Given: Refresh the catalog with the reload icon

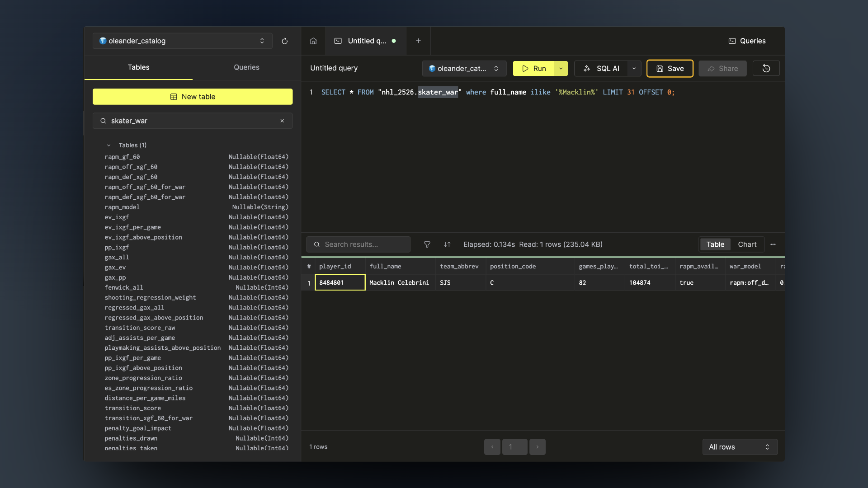Looking at the screenshot, I should click(284, 41).
